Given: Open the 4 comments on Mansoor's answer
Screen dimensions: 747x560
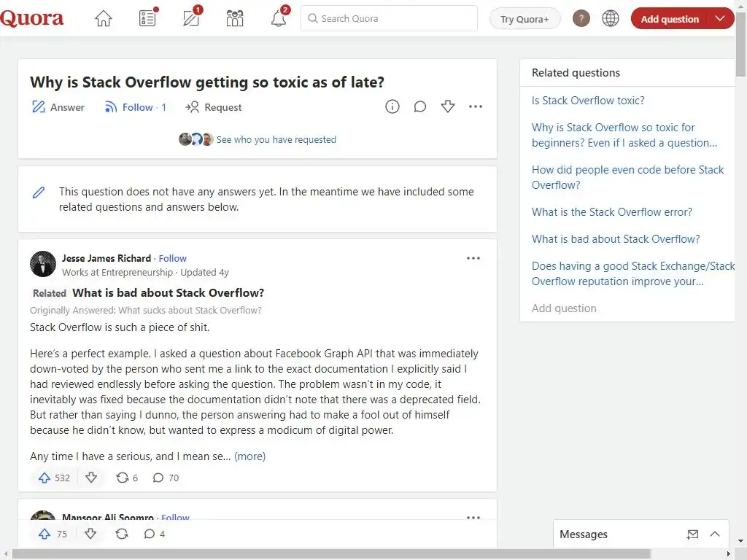Looking at the screenshot, I should tap(155, 534).
